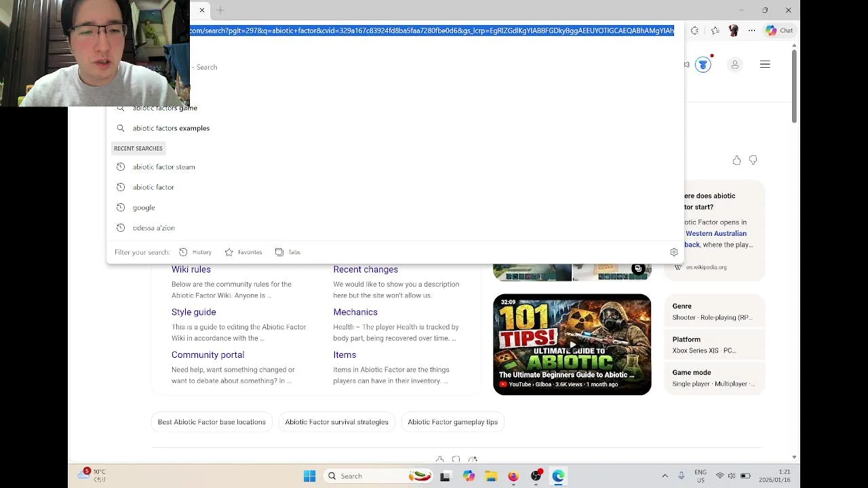Open a new browser tab
Image resolution: width=868 pixels, height=488 pixels.
coord(220,10)
